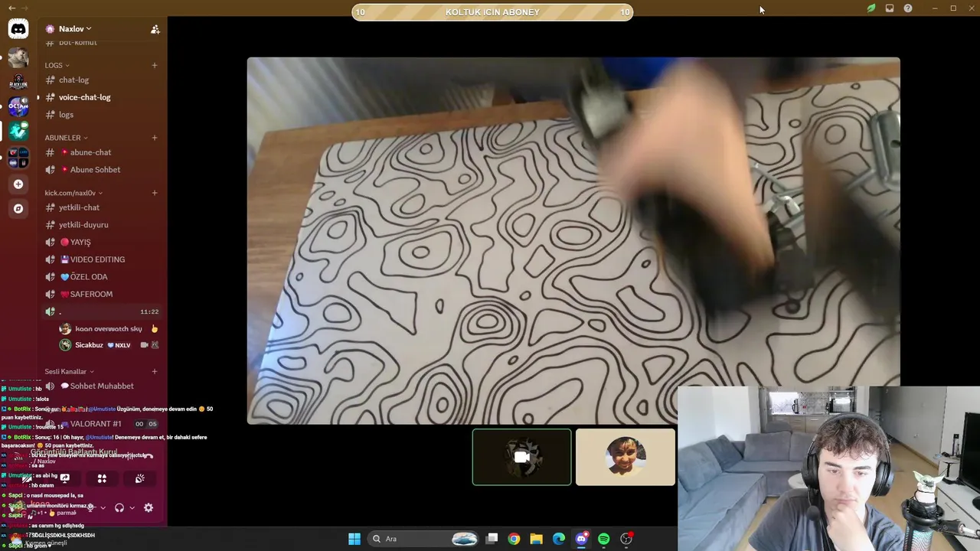Share your screen button
Screen dimensions: 980x551
click(x=65, y=478)
